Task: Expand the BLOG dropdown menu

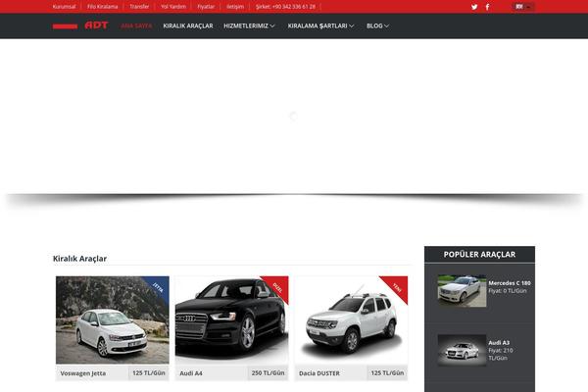Action: click(377, 25)
